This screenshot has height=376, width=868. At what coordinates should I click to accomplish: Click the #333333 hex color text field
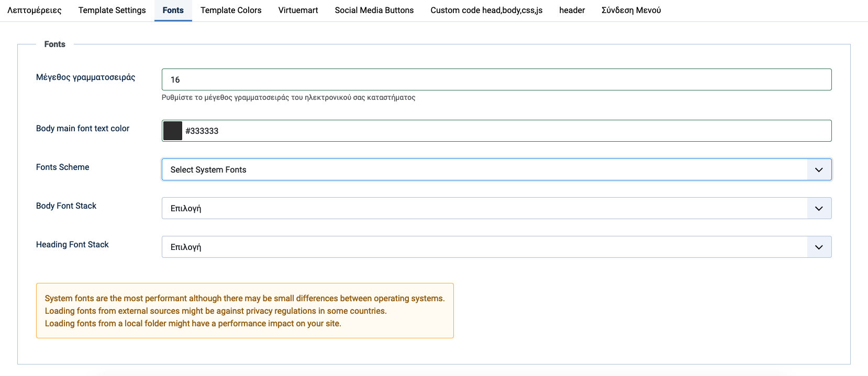pyautogui.click(x=505, y=131)
